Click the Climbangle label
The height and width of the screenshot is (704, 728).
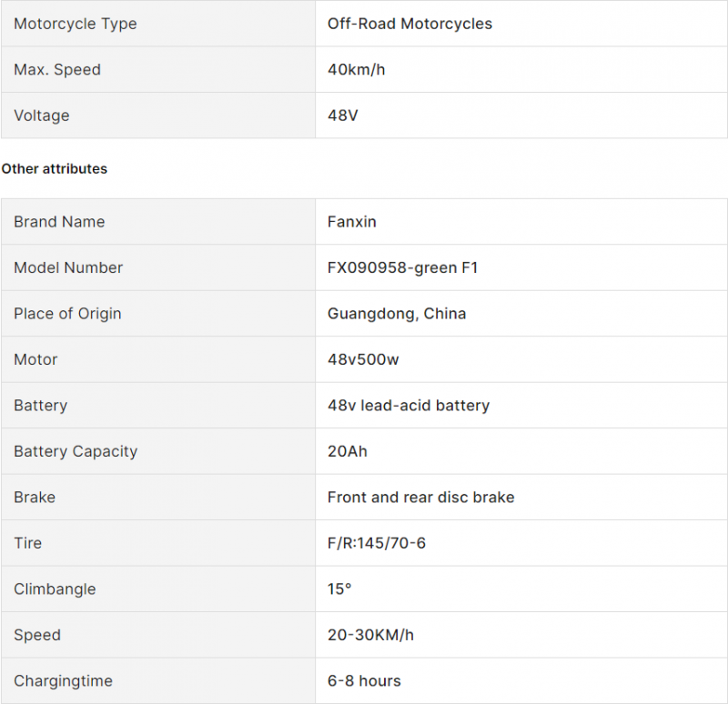click(55, 588)
